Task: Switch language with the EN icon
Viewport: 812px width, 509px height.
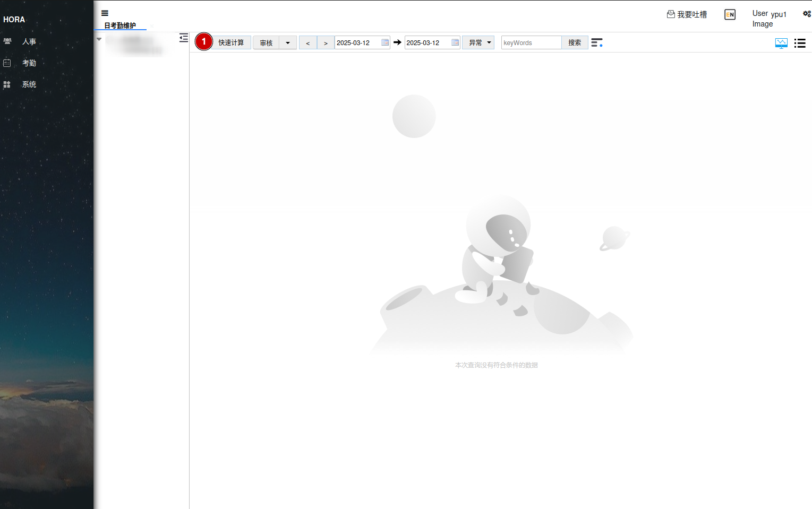Action: pyautogui.click(x=730, y=15)
